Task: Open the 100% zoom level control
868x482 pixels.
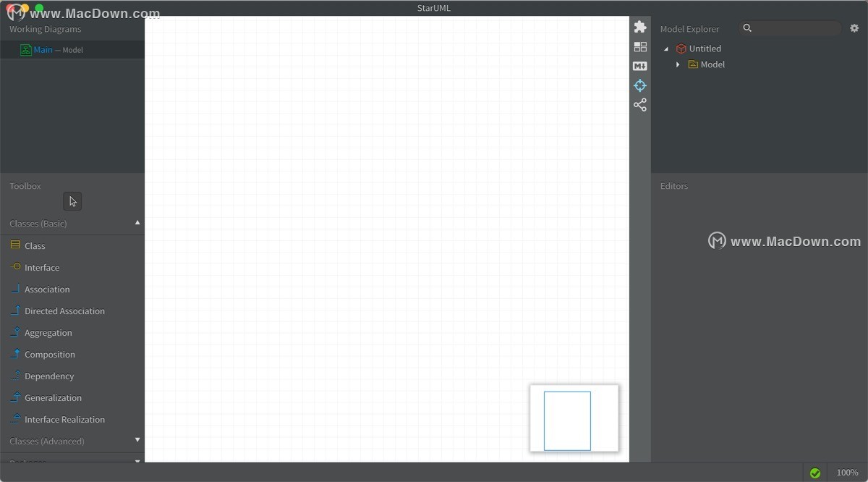Action: coord(847,473)
